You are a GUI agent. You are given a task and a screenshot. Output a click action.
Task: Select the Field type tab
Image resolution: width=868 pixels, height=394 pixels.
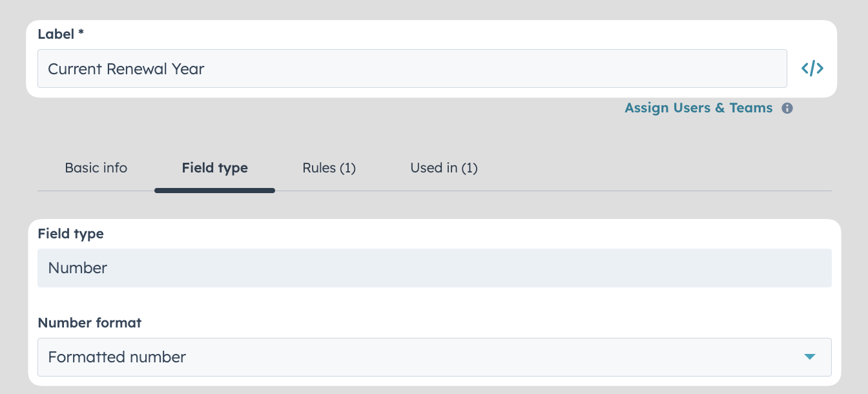(x=215, y=168)
